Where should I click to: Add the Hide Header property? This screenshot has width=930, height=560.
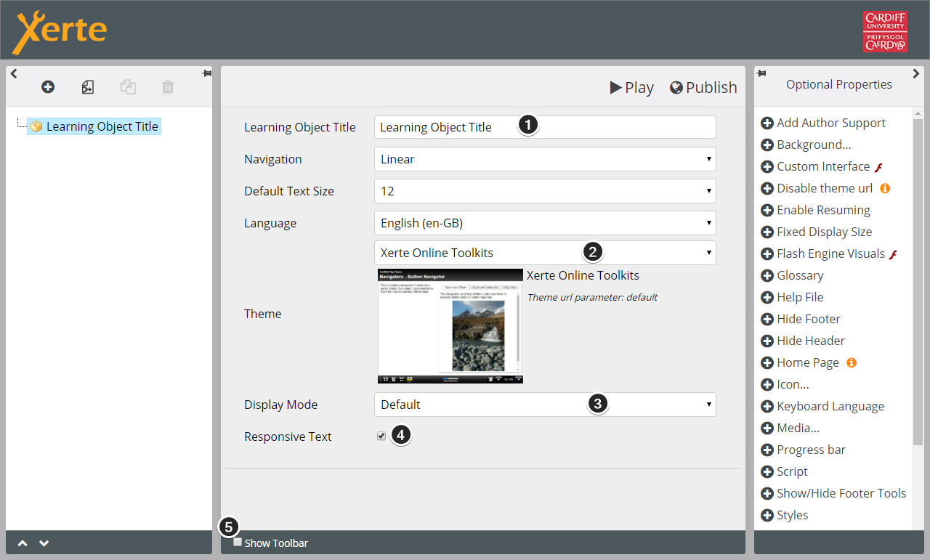pos(803,341)
